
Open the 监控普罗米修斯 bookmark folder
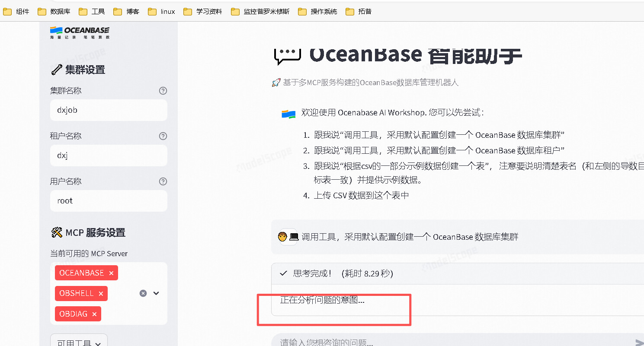260,12
